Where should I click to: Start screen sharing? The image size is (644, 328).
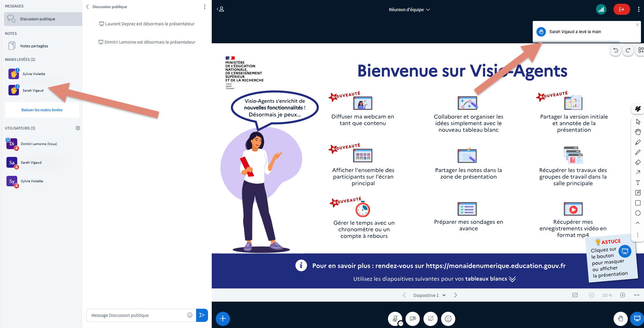pyautogui.click(x=431, y=319)
